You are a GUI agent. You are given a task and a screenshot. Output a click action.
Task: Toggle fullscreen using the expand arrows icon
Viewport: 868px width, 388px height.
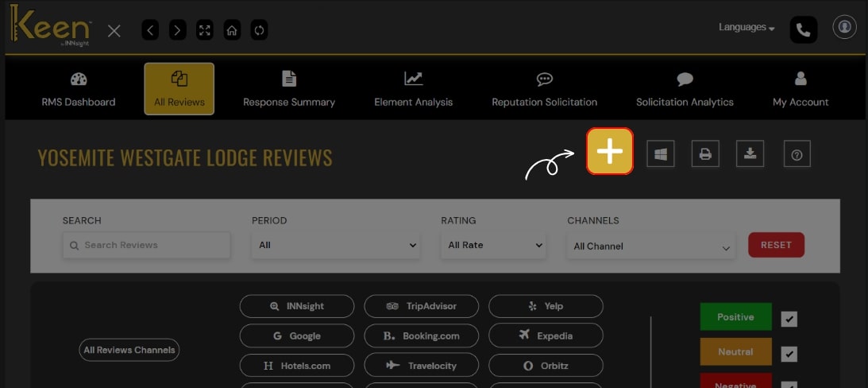coord(205,30)
